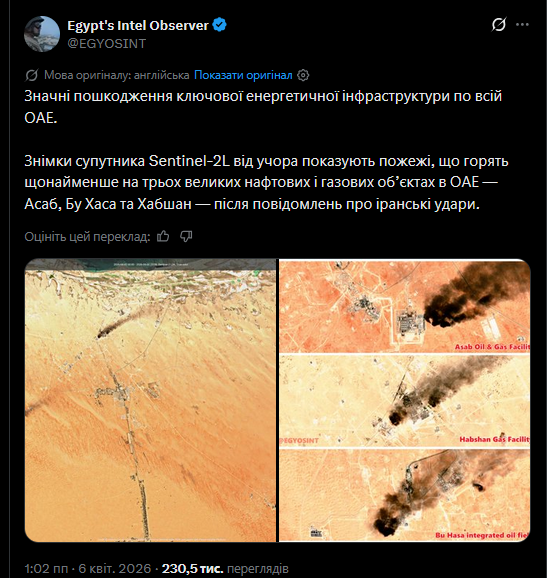Open Habshan Gas Facility image

404,401
